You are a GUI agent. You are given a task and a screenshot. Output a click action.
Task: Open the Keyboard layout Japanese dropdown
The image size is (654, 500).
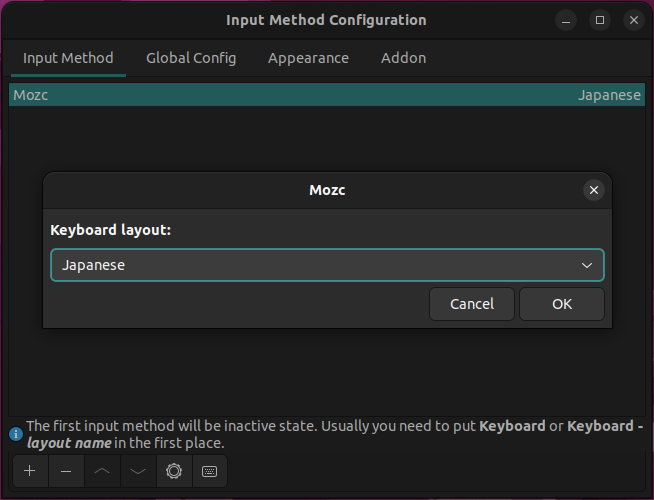[327, 265]
